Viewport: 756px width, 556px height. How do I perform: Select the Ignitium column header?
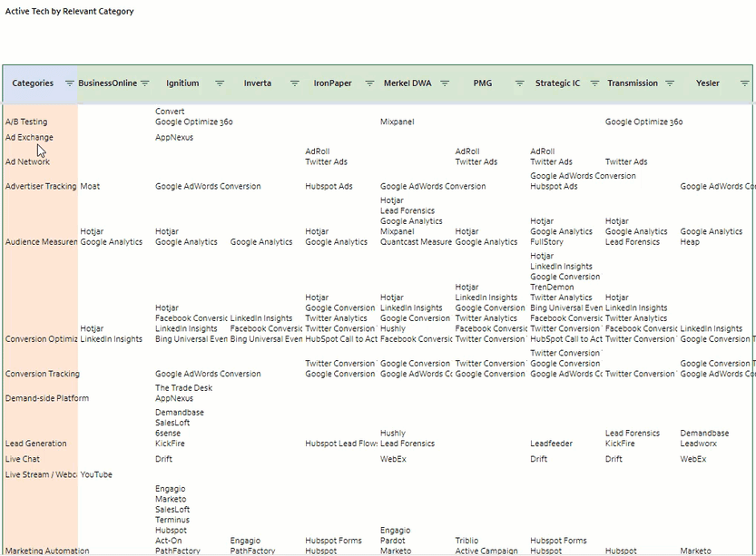182,83
